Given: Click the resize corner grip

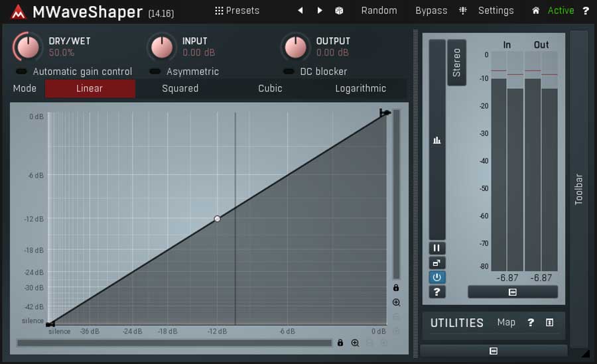Looking at the screenshot, I should click(585, 353).
